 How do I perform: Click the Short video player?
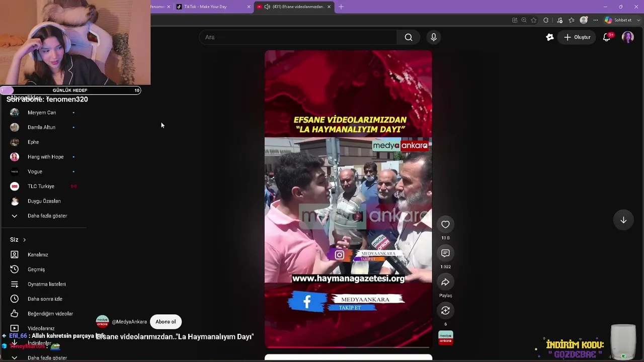pos(348,199)
